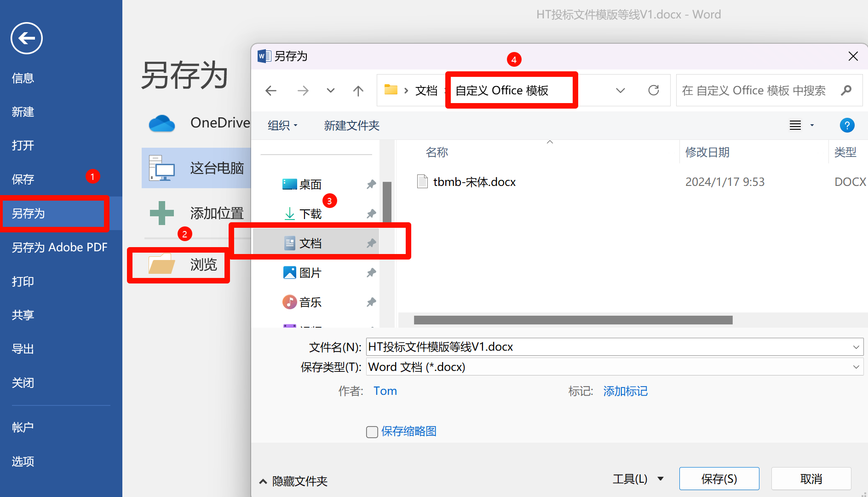Screen dimensions: 868x497
Task: Open the 组织 dropdown menu
Action: pos(282,125)
